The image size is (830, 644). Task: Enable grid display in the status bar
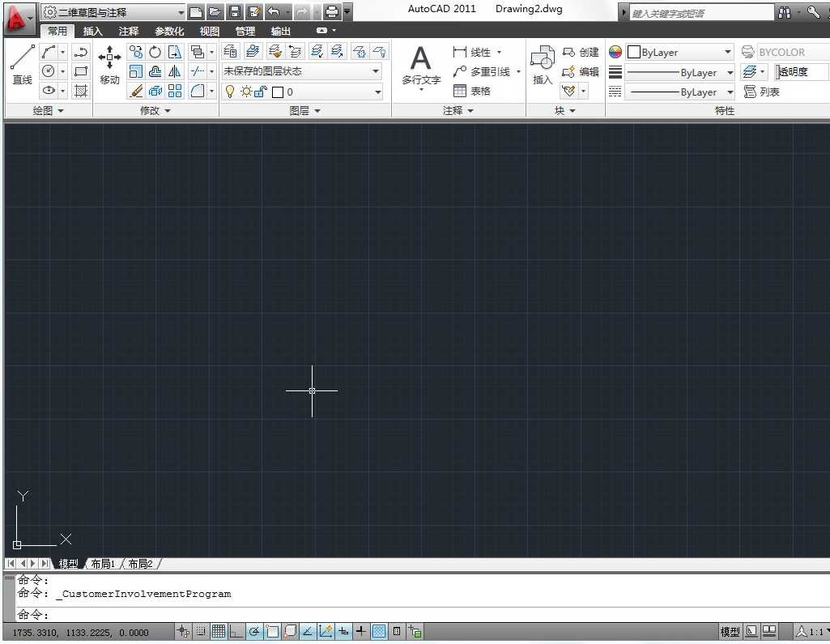tap(219, 631)
